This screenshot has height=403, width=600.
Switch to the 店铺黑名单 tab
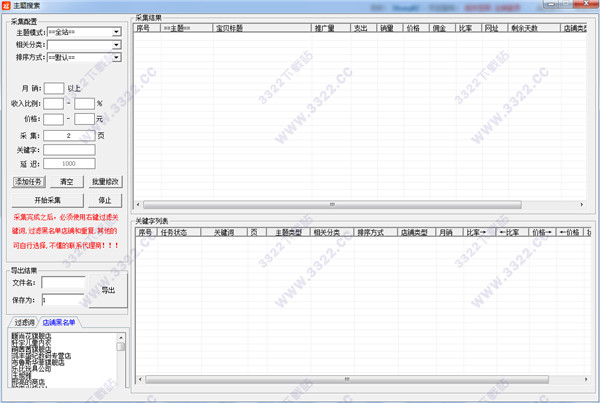59,323
